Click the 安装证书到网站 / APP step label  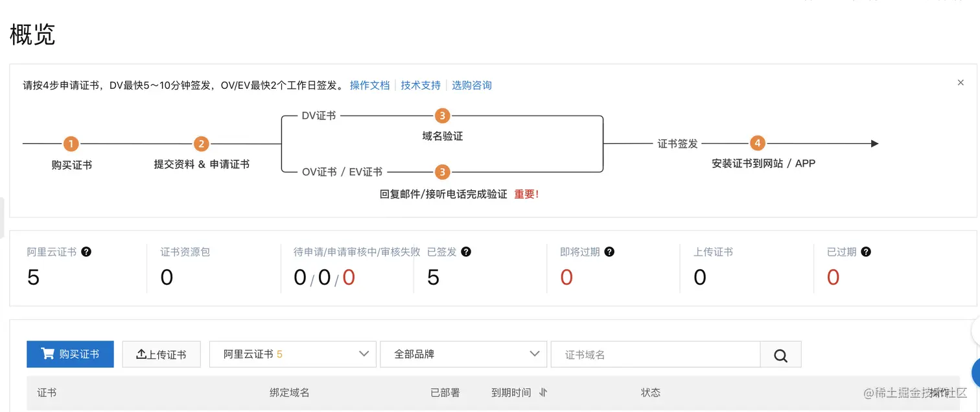(764, 164)
